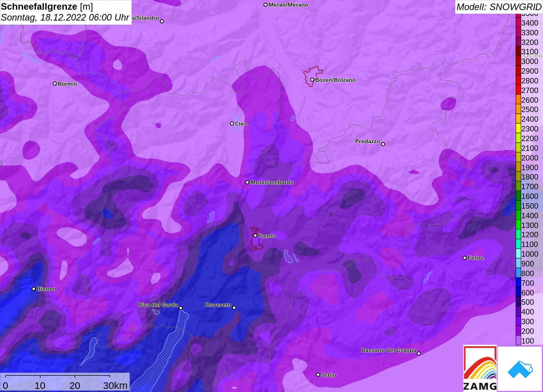Click the 100 light violet legend swatch
This screenshot has height=392, width=543.
(x=518, y=341)
